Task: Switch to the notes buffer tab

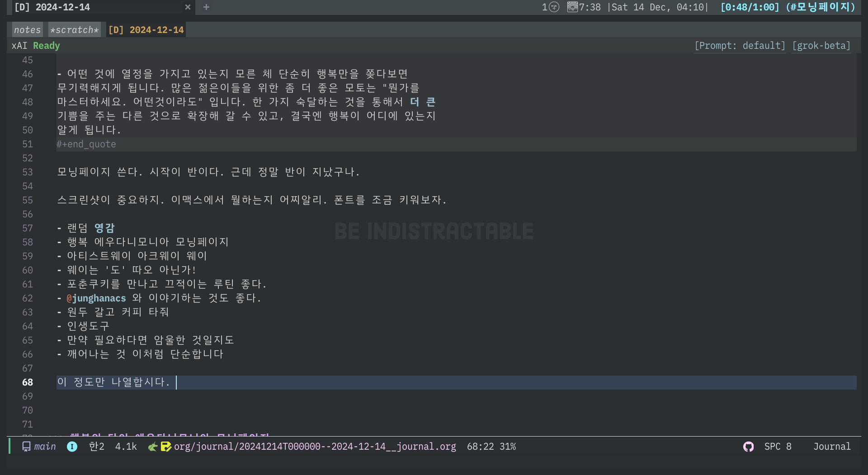Action: (x=27, y=30)
